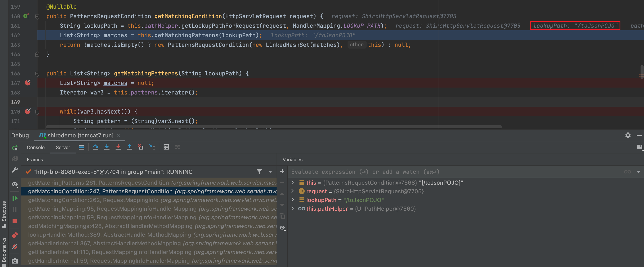Select frame getMatchingCondition:262 RequestMappingInfo
Viewport: 644px width, 267px height.
coord(149,200)
